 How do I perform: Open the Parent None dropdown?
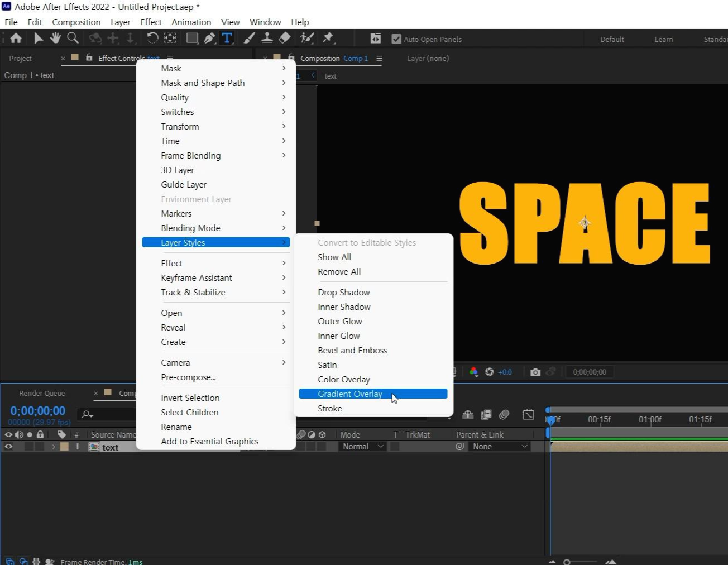click(499, 447)
